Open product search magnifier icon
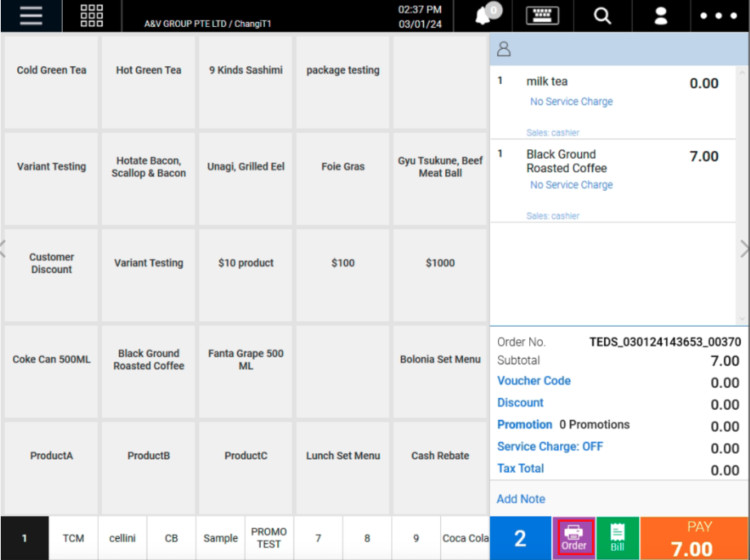 point(602,15)
